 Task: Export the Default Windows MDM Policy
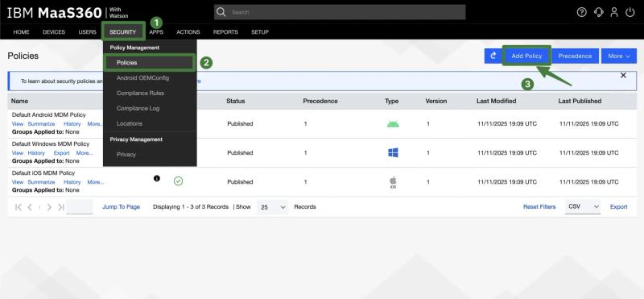click(x=62, y=153)
